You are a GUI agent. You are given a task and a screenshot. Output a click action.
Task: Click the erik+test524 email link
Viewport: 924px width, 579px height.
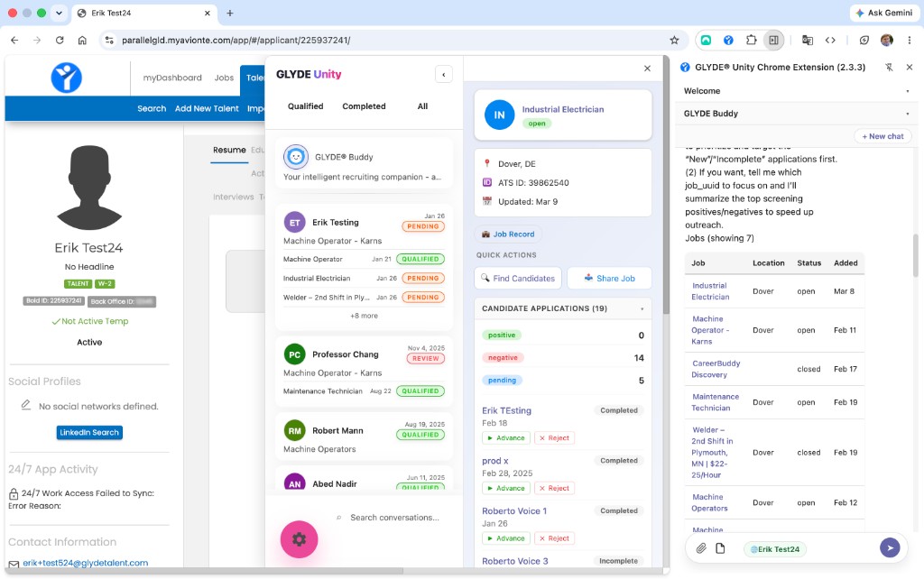tap(86, 563)
